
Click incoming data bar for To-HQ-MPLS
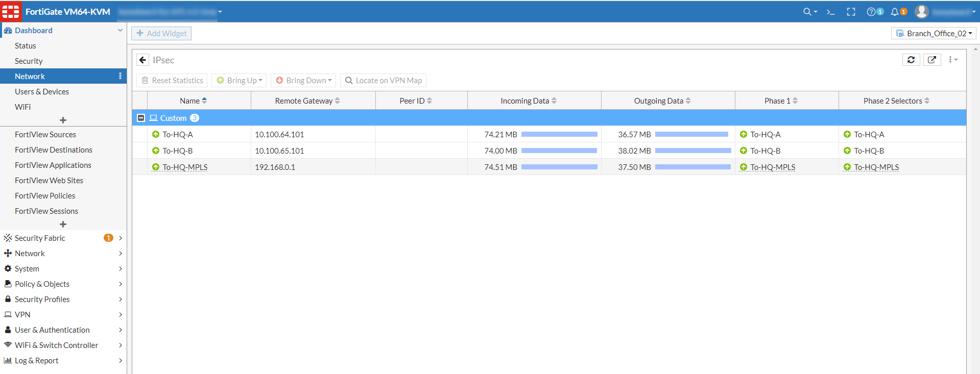click(559, 167)
